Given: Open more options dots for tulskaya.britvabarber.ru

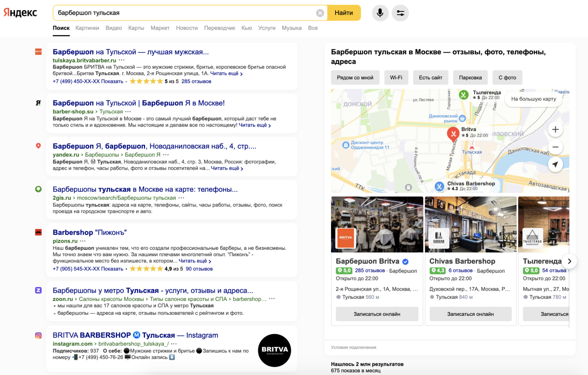Looking at the screenshot, I should click(x=121, y=60).
